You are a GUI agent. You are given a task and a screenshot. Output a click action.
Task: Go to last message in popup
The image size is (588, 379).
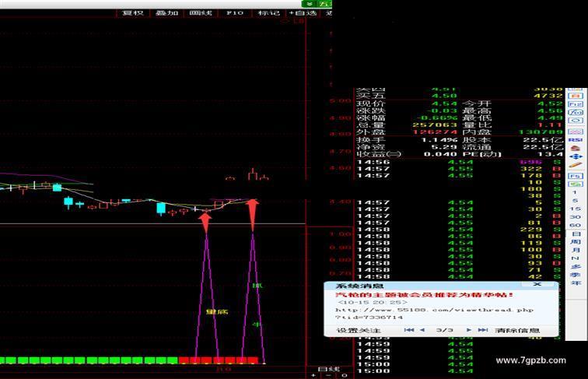pos(482,330)
